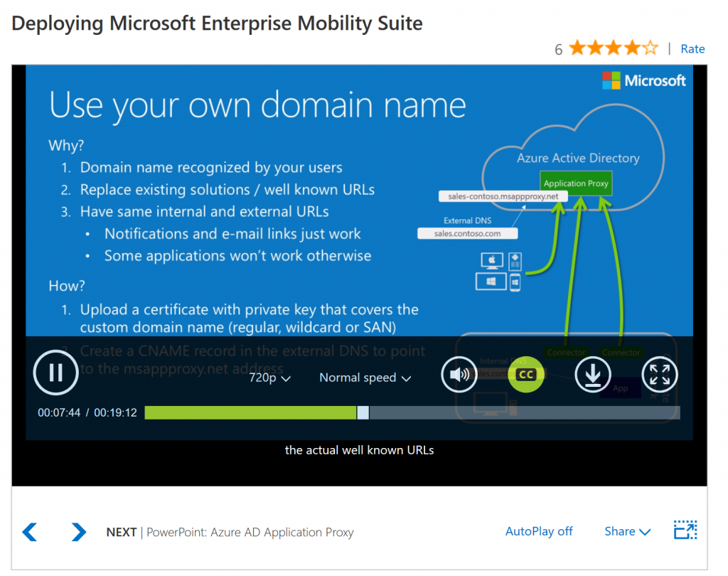Screen dimensions: 728x576
Task: Mute the video volume speaker icon
Action: click(x=459, y=374)
